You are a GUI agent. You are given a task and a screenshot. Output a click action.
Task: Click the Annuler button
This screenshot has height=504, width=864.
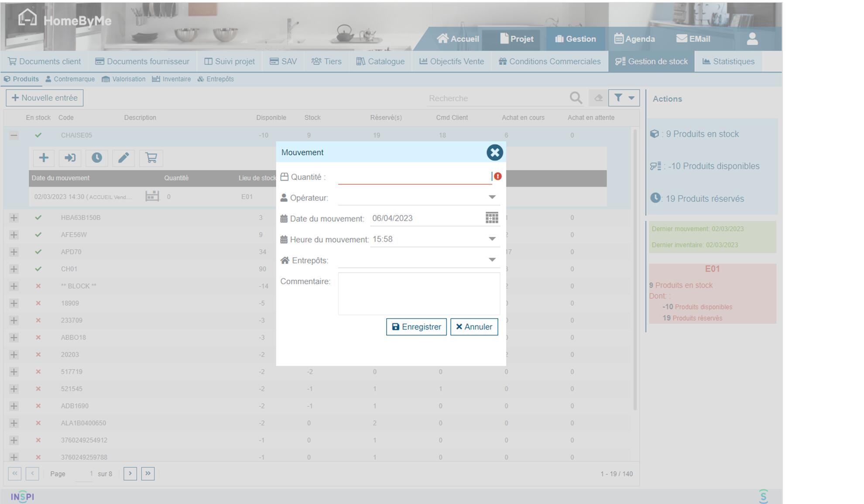click(x=474, y=327)
